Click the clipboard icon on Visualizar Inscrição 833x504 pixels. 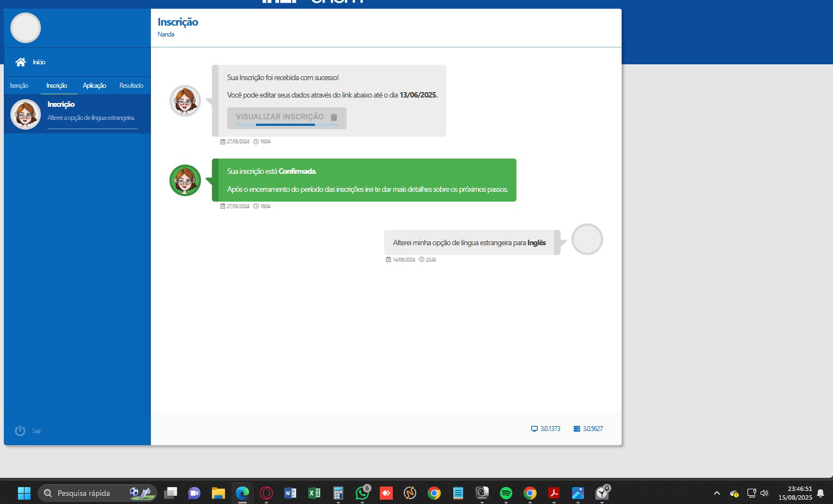point(334,117)
